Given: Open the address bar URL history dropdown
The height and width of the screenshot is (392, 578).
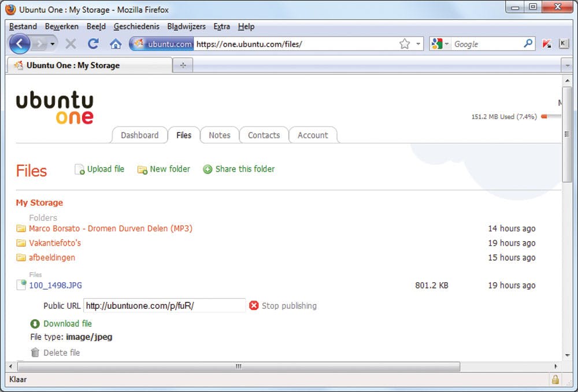Looking at the screenshot, I should point(418,44).
